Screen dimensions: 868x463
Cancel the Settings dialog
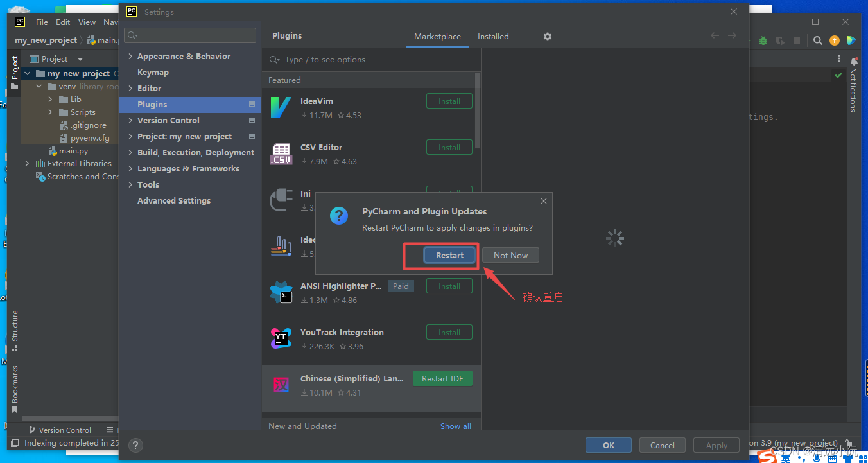point(662,445)
